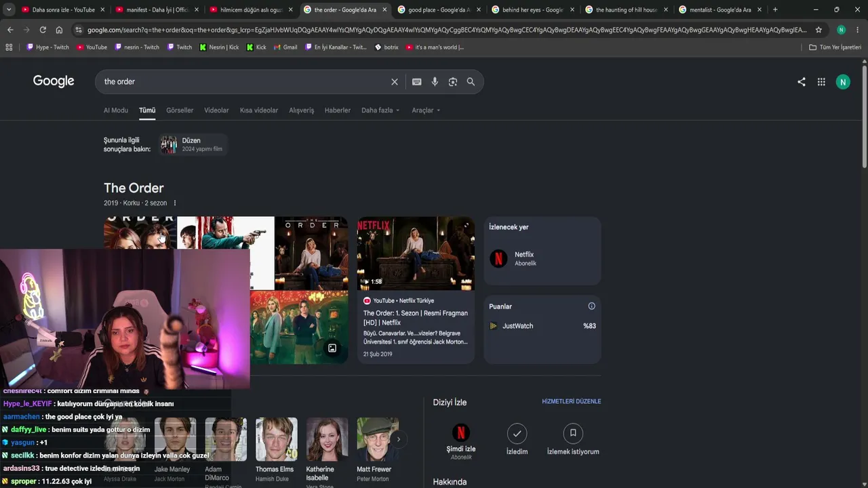
Task: Share the result using the share icon
Action: (802, 82)
